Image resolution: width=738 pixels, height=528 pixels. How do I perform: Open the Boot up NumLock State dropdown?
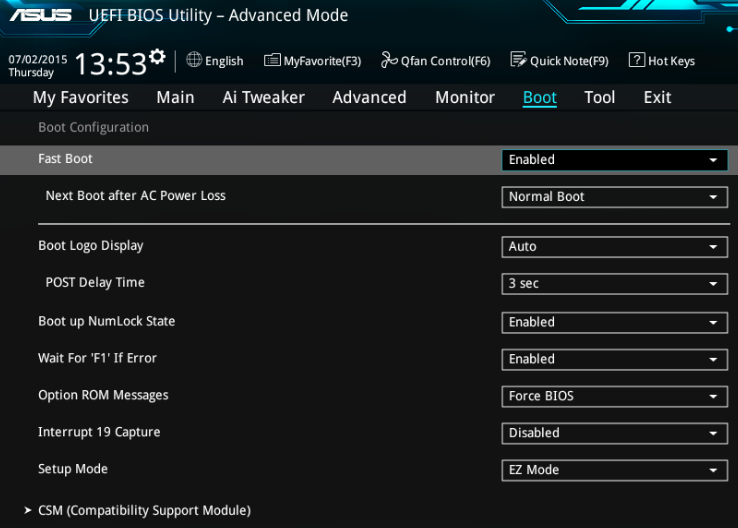[615, 322]
